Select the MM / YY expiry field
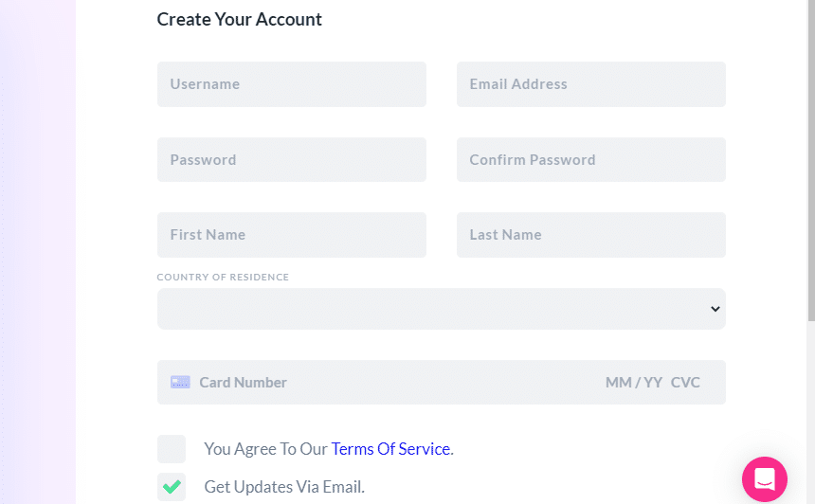The image size is (815, 504). (x=634, y=383)
